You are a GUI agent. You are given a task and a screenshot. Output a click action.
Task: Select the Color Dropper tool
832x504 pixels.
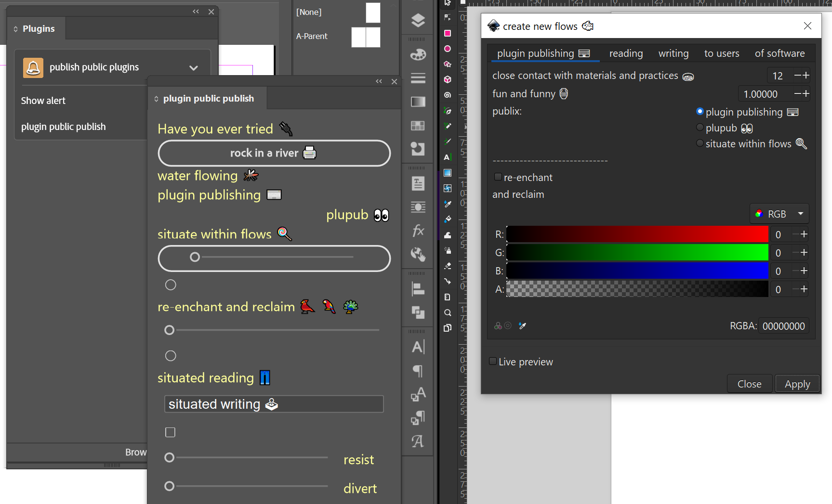pos(448,204)
